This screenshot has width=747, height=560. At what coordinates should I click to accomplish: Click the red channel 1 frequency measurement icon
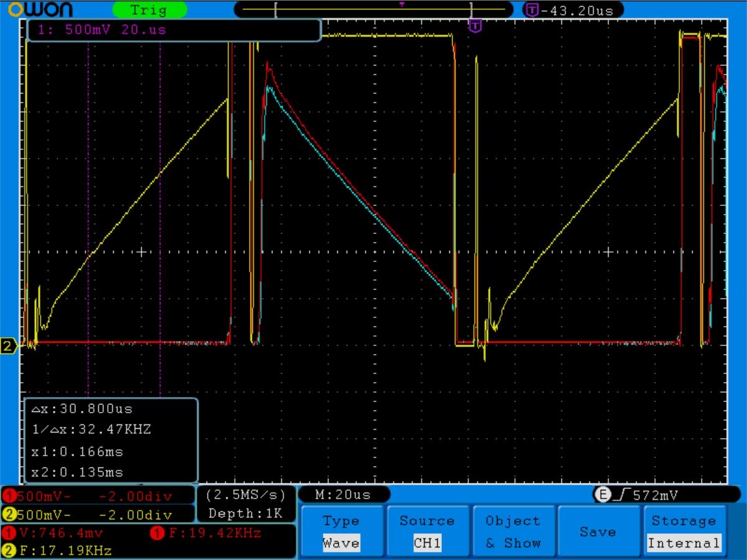[157, 533]
